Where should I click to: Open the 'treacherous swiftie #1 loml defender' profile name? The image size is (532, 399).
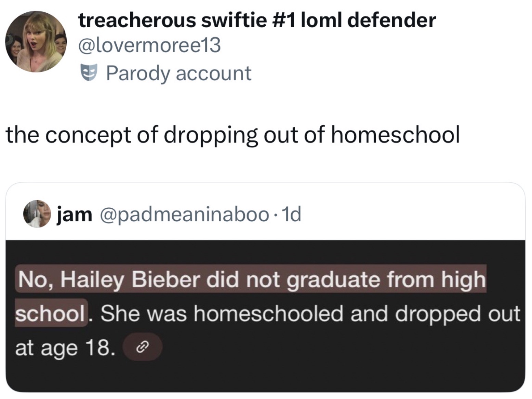tap(257, 20)
